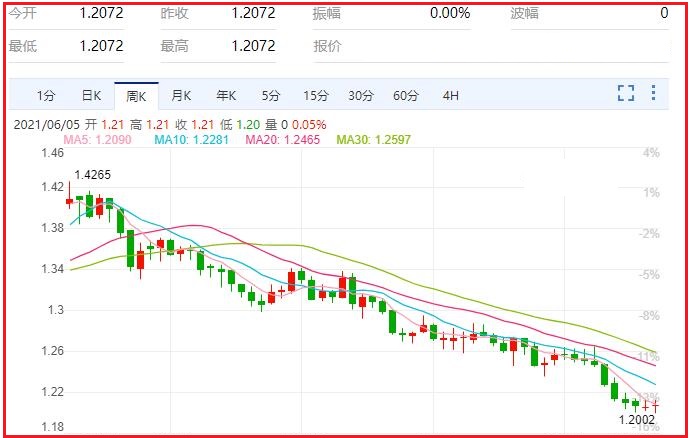Click the 1.38 price axis label
The width and height of the screenshot is (689, 438).
pos(53,228)
